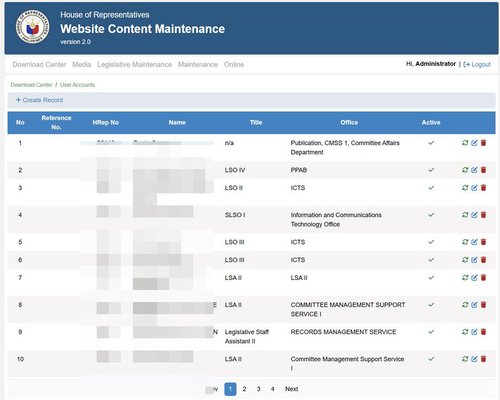The image size is (500, 400).
Task: Refresh the SLSO I row record
Action: 465,215
